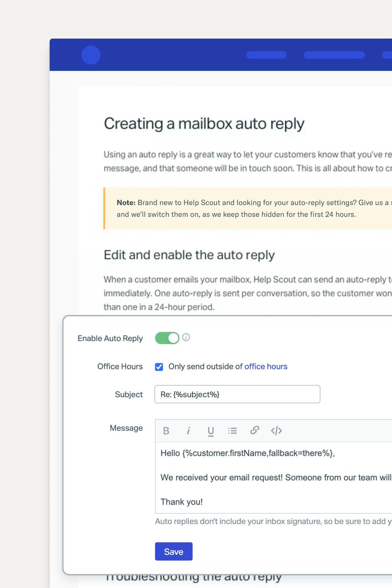The height and width of the screenshot is (588, 392).
Task: Open the office hours link
Action: [x=266, y=366]
